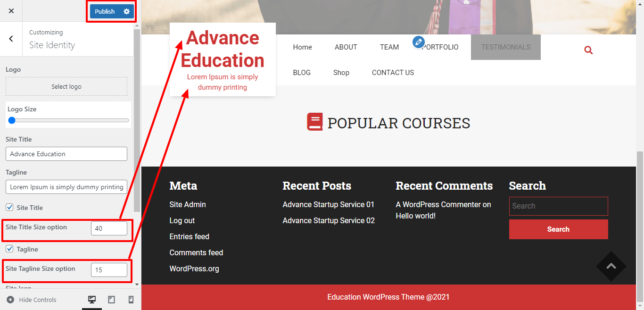Image resolution: width=644 pixels, height=310 pixels.
Task: Uncheck the Site Title checkbox
Action: click(9, 207)
